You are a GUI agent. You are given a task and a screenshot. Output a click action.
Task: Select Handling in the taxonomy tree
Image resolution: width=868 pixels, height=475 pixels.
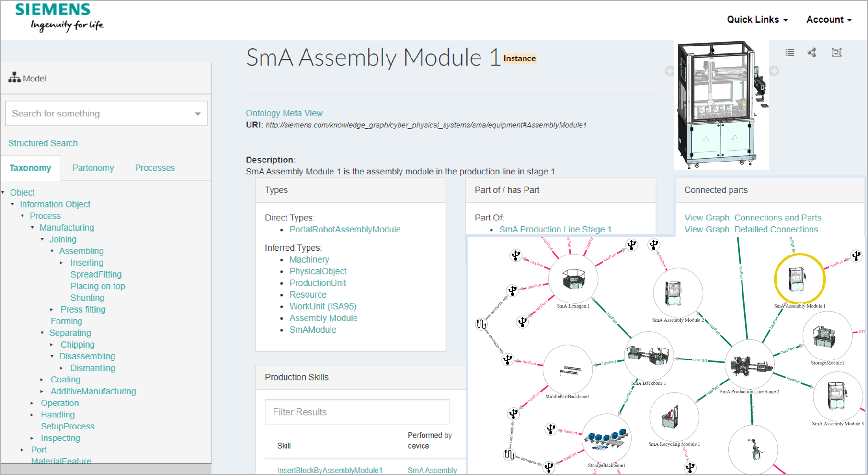tap(58, 415)
